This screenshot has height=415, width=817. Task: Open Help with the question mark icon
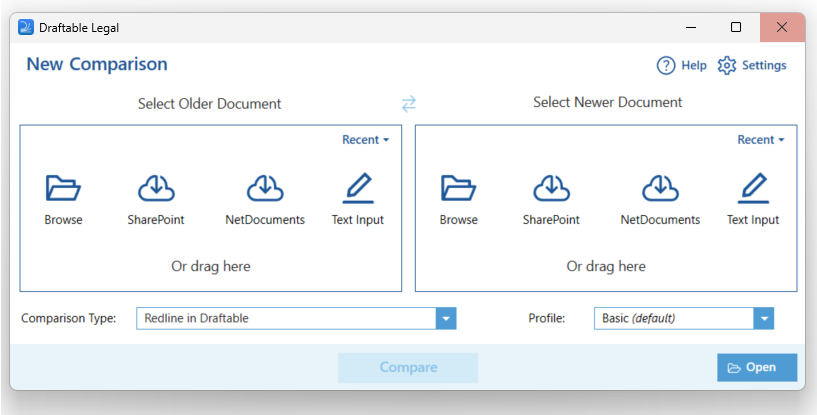point(666,66)
